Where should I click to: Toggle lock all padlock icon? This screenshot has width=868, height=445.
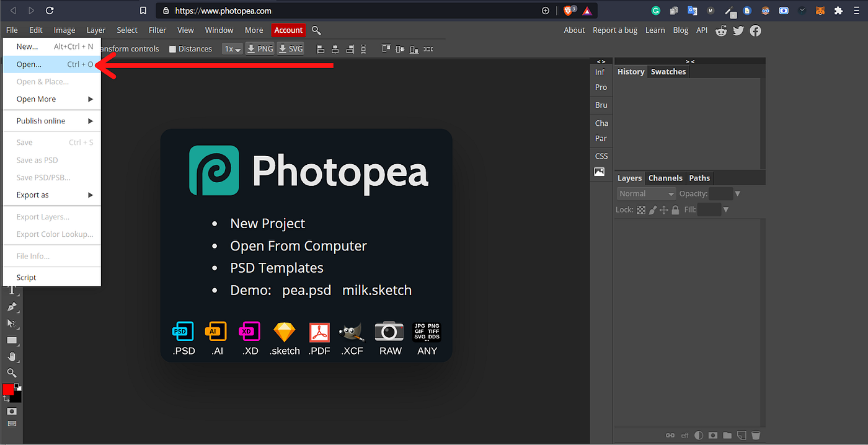click(x=675, y=210)
